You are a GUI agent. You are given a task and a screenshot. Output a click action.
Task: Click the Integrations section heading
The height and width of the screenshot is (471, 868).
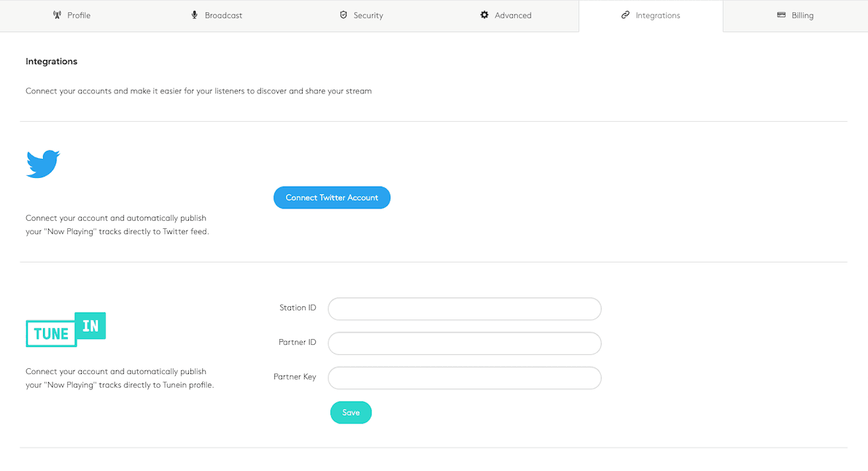coord(52,62)
